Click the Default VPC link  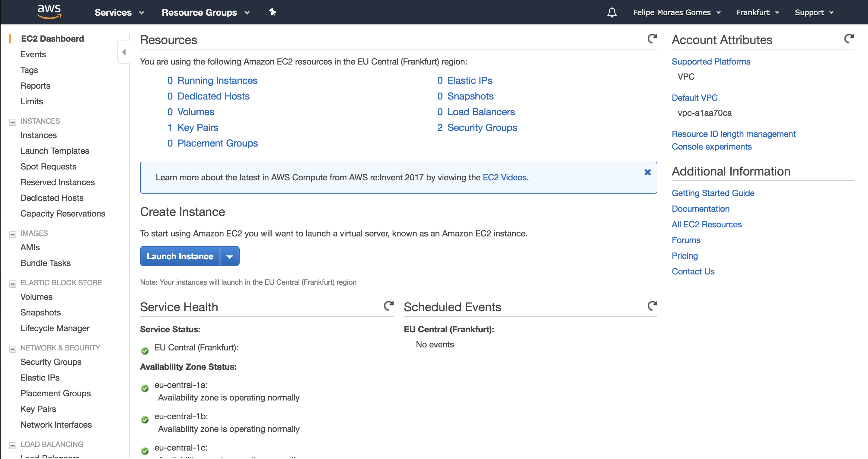click(694, 98)
